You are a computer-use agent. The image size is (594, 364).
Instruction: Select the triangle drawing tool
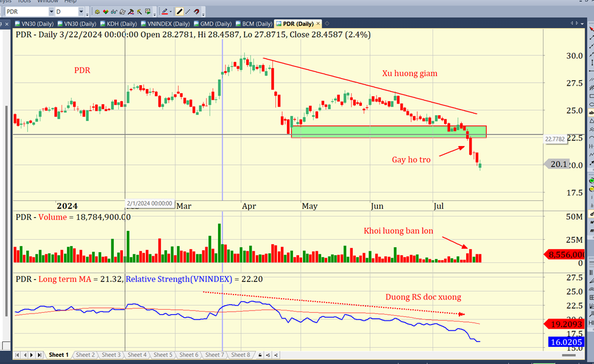592,121
